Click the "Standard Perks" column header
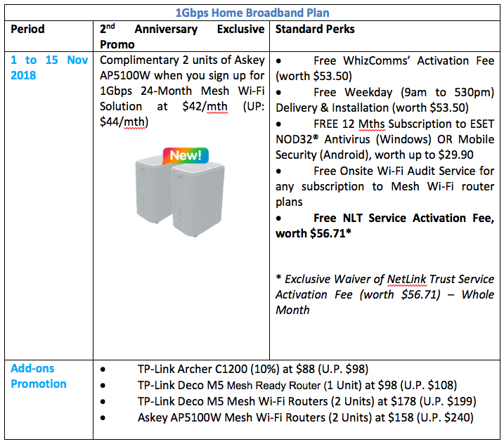504x444 pixels. point(315,30)
